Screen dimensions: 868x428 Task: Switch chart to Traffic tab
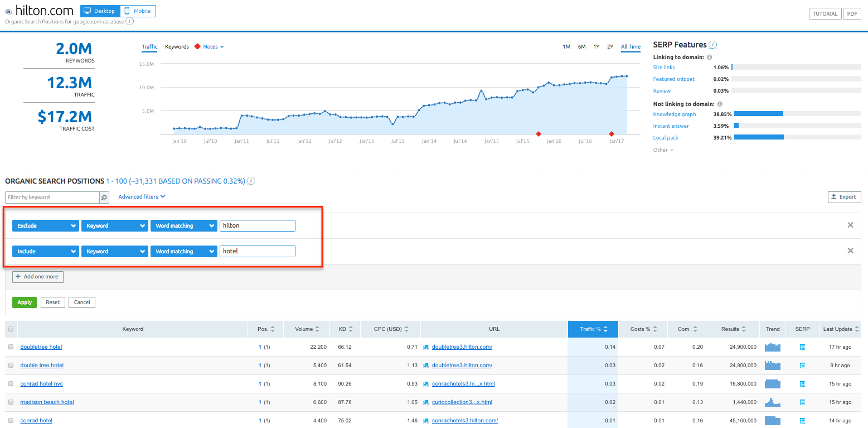tap(149, 47)
